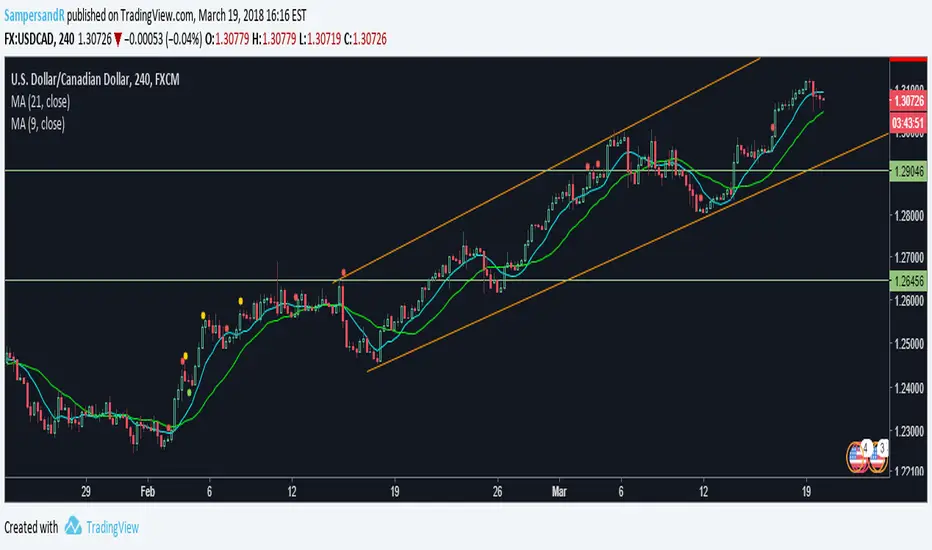Select the horizontal line price label 1.29046
This screenshot has width=932, height=550.
pos(908,172)
